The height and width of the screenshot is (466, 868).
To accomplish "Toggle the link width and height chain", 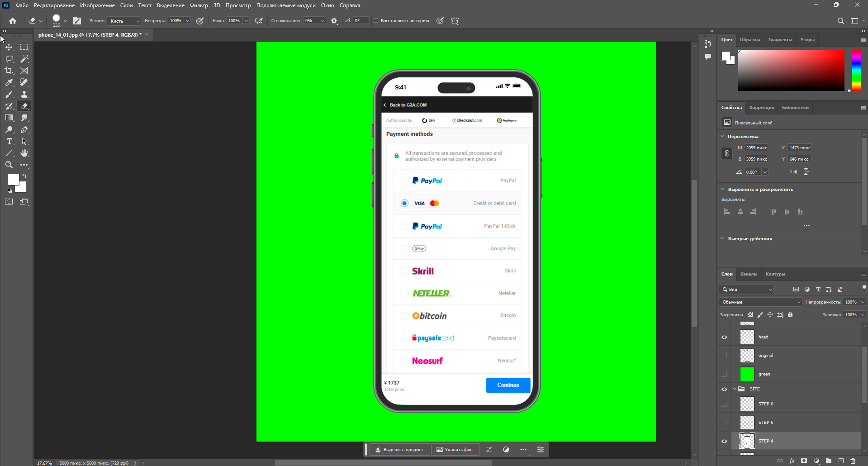I will (x=727, y=153).
